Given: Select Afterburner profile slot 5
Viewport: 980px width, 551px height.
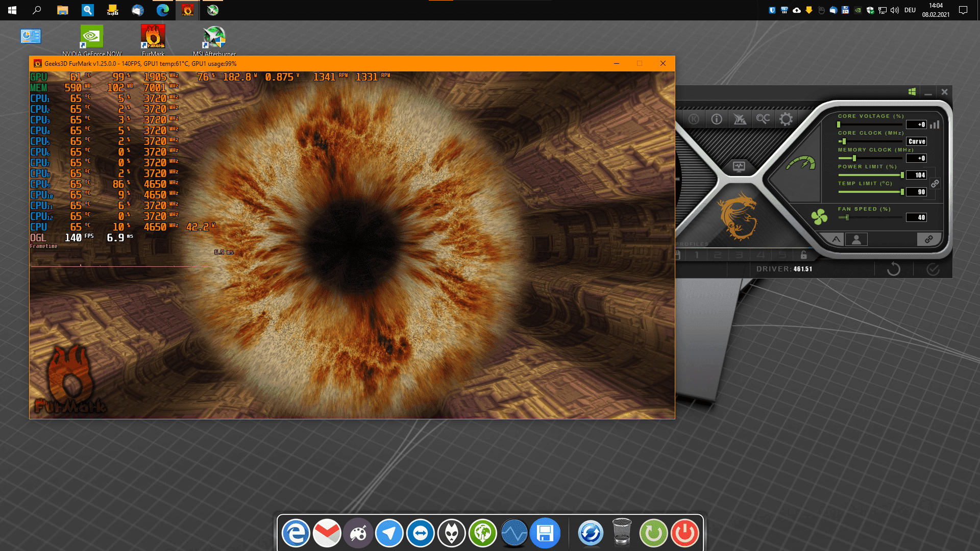Looking at the screenshot, I should [x=782, y=255].
